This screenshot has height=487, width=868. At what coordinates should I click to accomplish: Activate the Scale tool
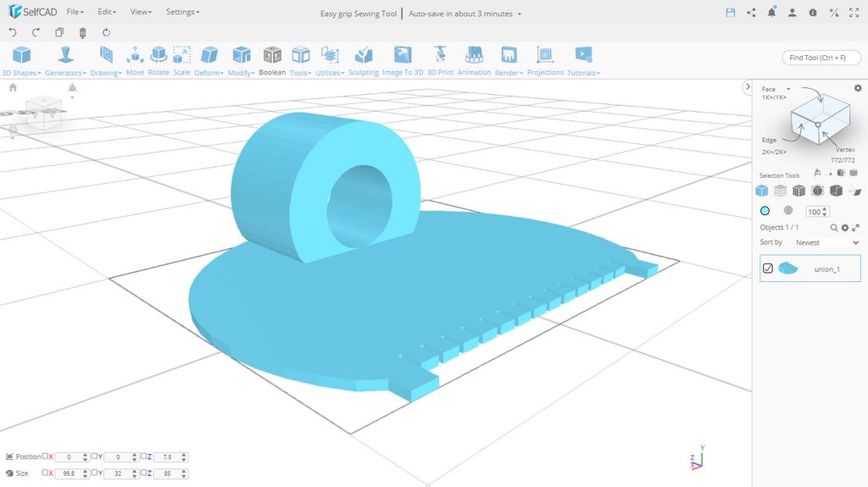click(x=181, y=62)
